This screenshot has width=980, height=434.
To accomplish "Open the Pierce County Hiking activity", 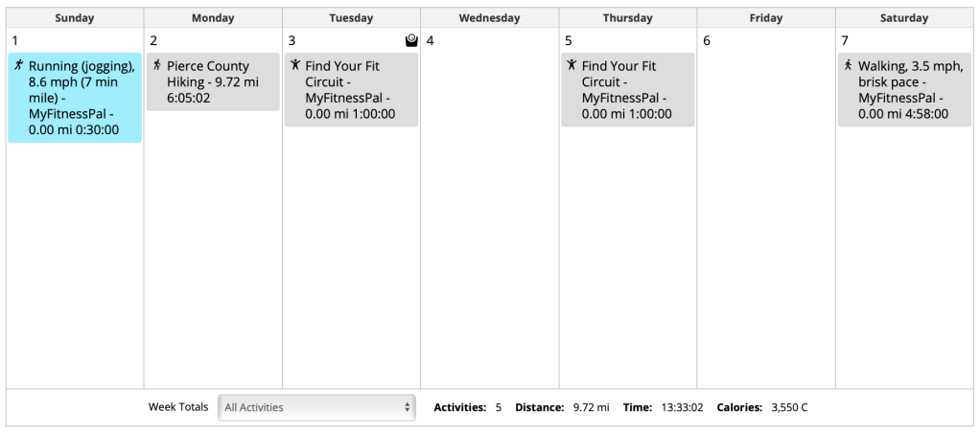I will click(x=213, y=82).
